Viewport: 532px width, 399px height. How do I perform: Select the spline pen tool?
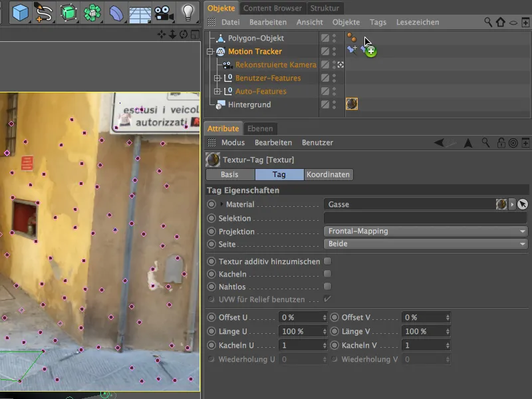pos(43,13)
